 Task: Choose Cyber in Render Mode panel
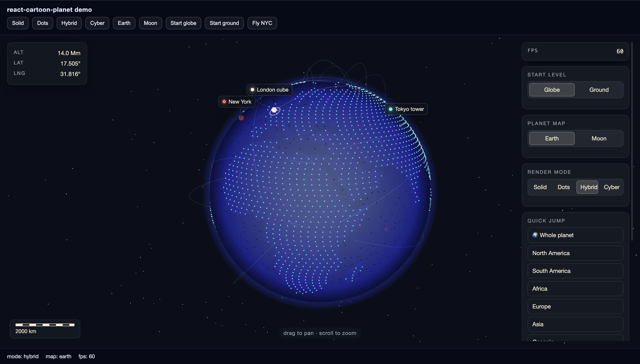point(612,187)
